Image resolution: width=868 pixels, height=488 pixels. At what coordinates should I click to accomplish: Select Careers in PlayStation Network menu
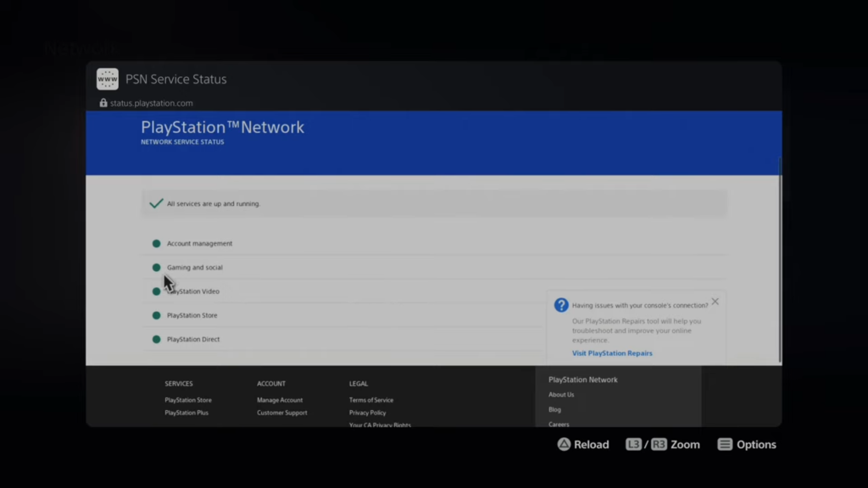click(x=559, y=424)
